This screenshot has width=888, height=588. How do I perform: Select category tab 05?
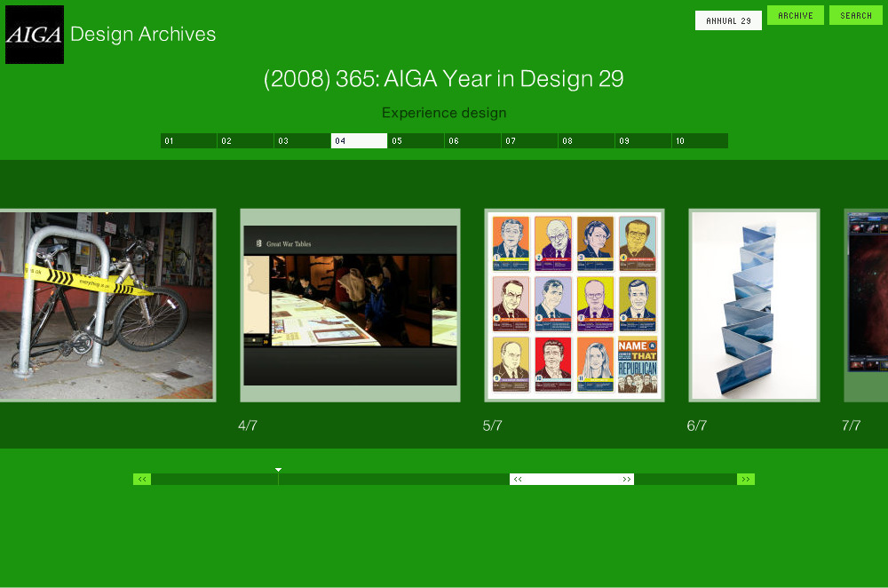[x=416, y=140]
